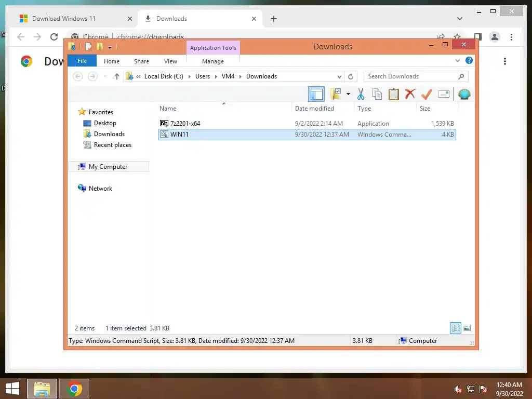Open the address bar history dropdown
This screenshot has height=399, width=532.
[339, 76]
